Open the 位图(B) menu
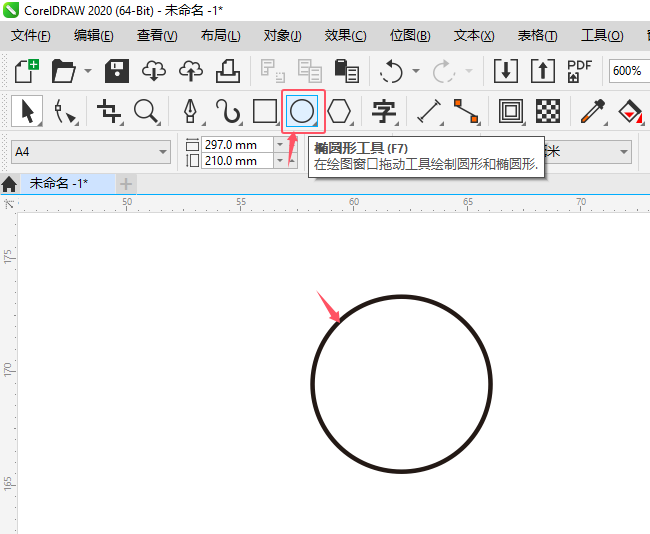 410,36
